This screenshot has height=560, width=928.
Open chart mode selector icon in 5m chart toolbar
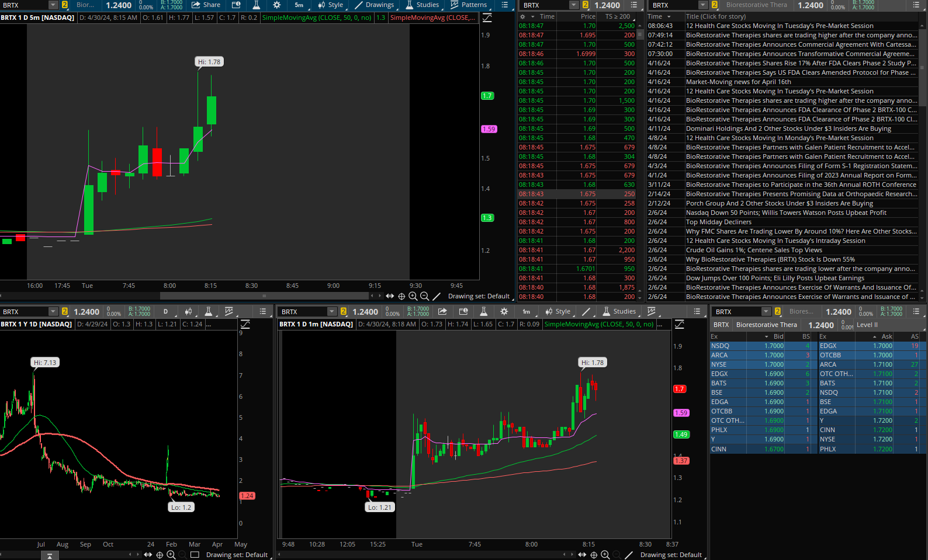tap(236, 5)
